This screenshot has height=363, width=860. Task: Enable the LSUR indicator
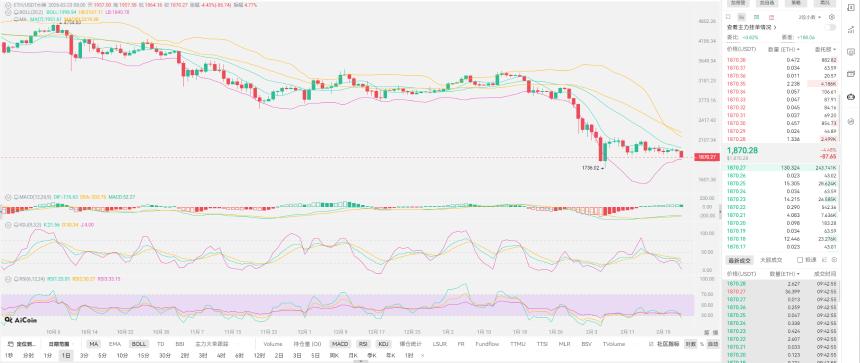click(439, 344)
